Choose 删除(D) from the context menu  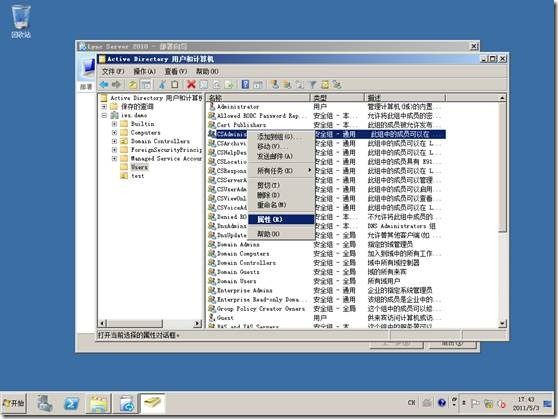(x=281, y=195)
